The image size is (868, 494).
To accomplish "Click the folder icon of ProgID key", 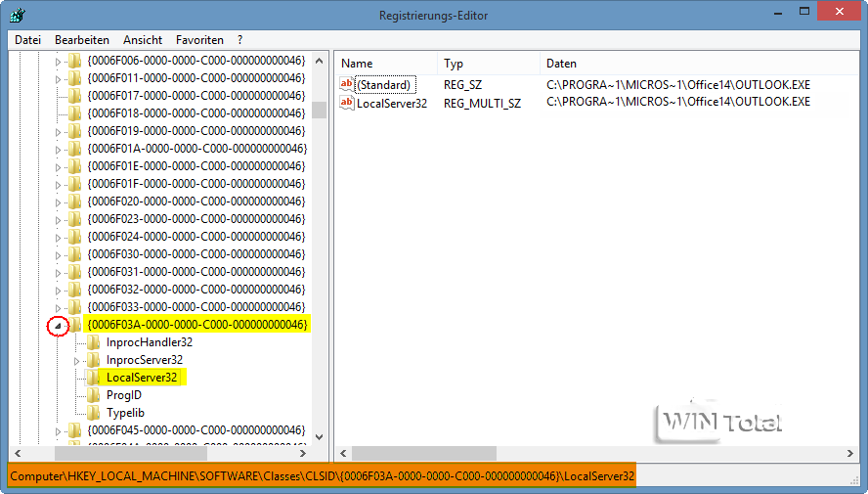I will 94,395.
